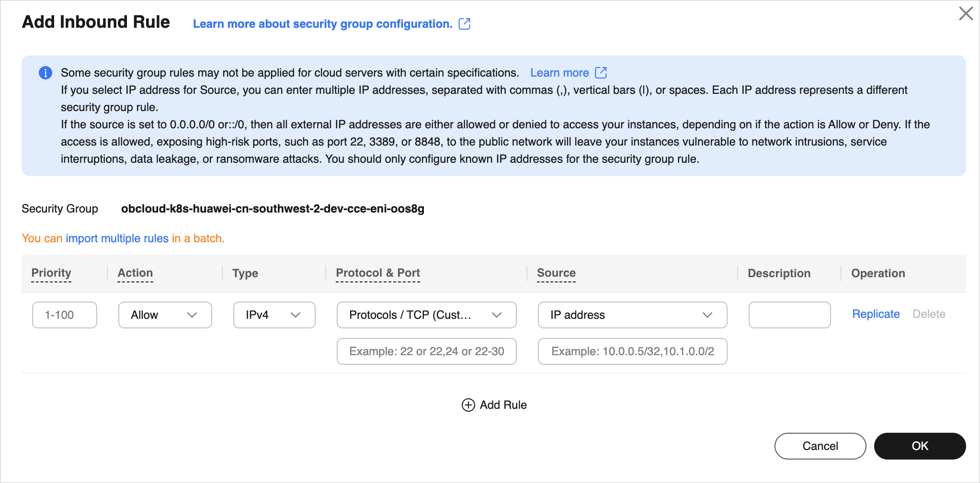Open the Type dropdown showing IPv4
This screenshot has width=980, height=483.
274,315
